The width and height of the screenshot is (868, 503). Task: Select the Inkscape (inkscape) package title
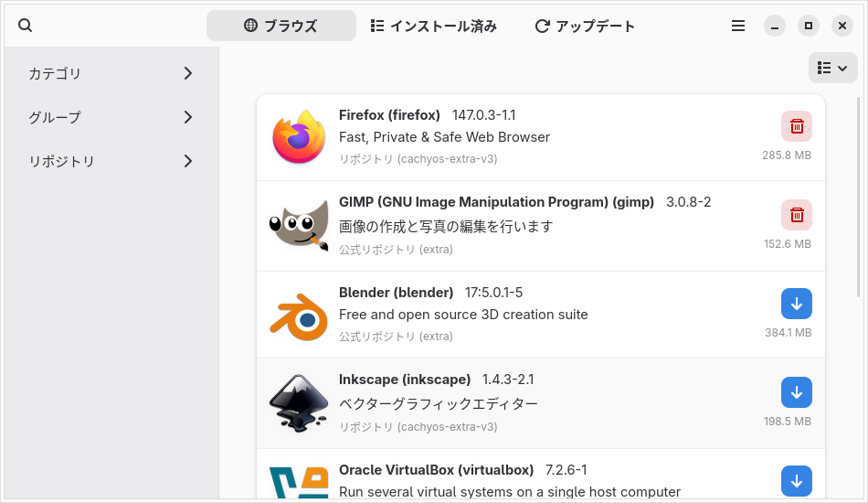[405, 379]
